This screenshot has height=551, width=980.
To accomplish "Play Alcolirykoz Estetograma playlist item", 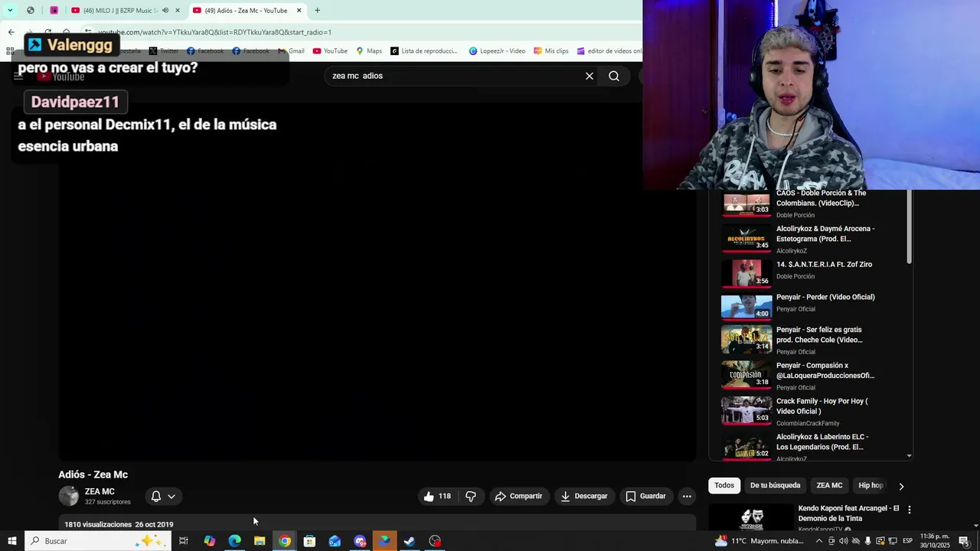I will (x=812, y=239).
